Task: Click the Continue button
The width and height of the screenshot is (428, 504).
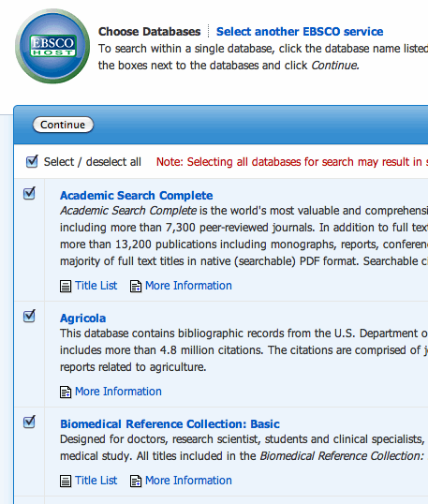Action: (63, 125)
